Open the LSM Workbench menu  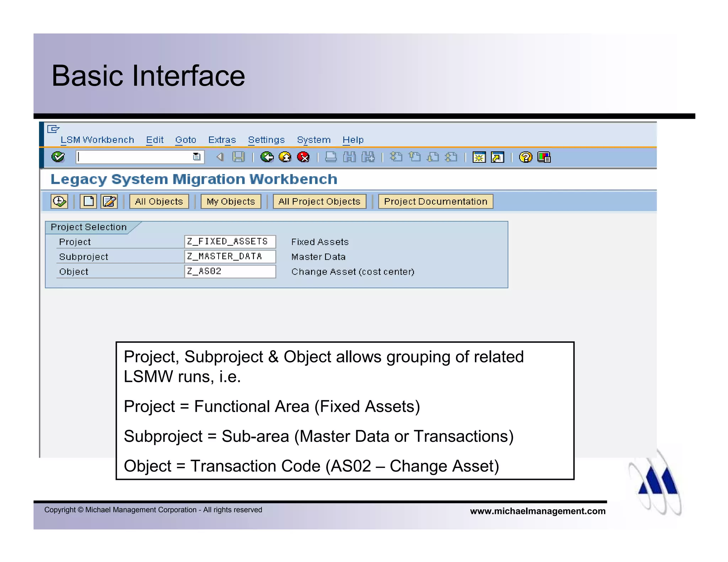[x=97, y=140]
